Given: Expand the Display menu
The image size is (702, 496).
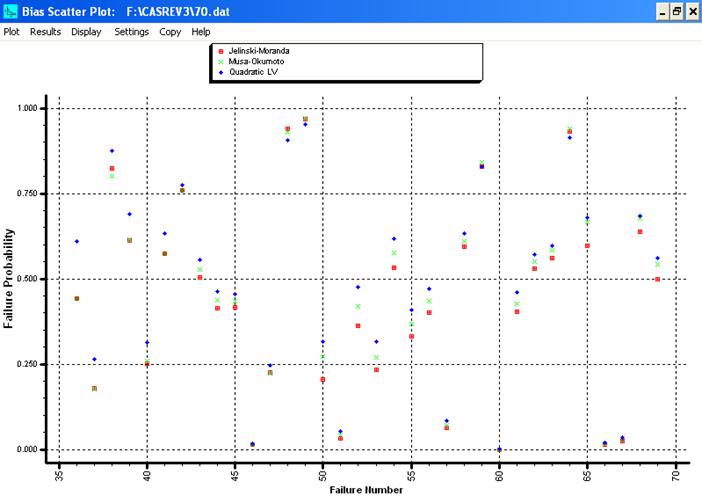Looking at the screenshot, I should [86, 31].
